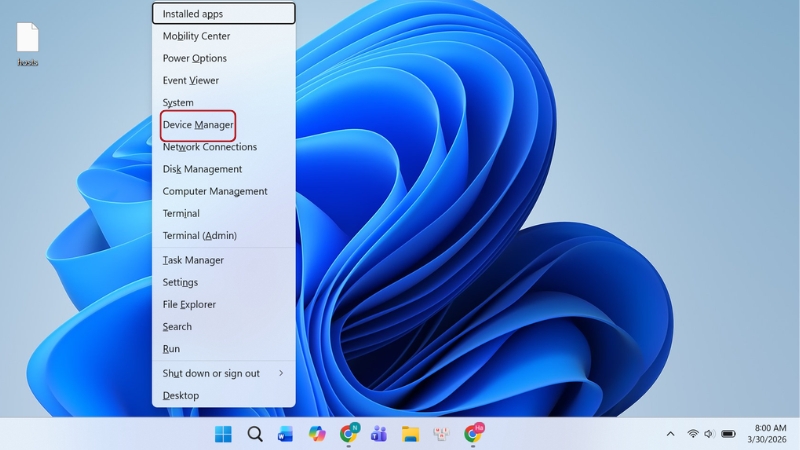Launch Terminal (Admin)
The width and height of the screenshot is (800, 450).
point(223,236)
